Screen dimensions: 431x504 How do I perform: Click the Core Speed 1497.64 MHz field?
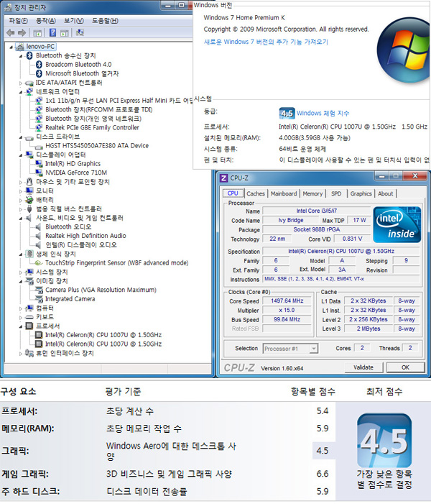(287, 301)
